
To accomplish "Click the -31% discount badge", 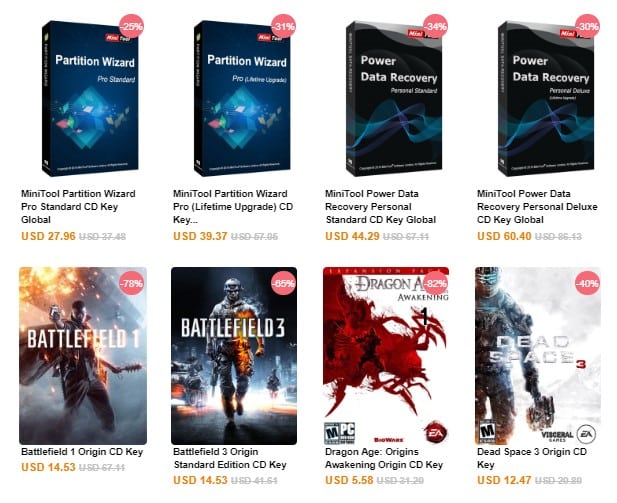I will [283, 26].
